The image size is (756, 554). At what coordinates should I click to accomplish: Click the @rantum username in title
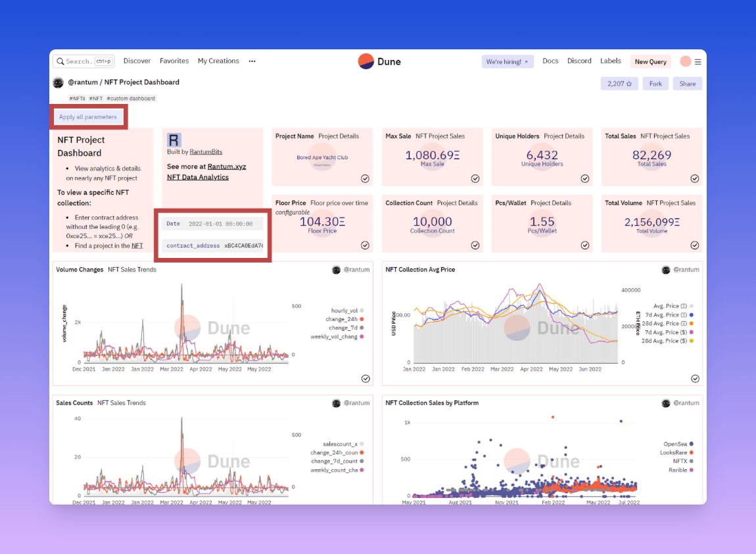pyautogui.click(x=82, y=82)
